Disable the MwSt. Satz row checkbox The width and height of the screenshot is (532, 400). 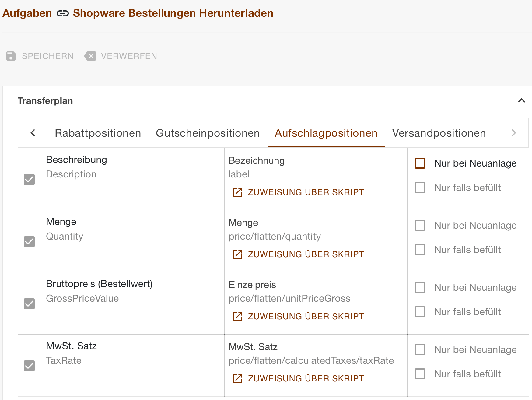click(29, 366)
